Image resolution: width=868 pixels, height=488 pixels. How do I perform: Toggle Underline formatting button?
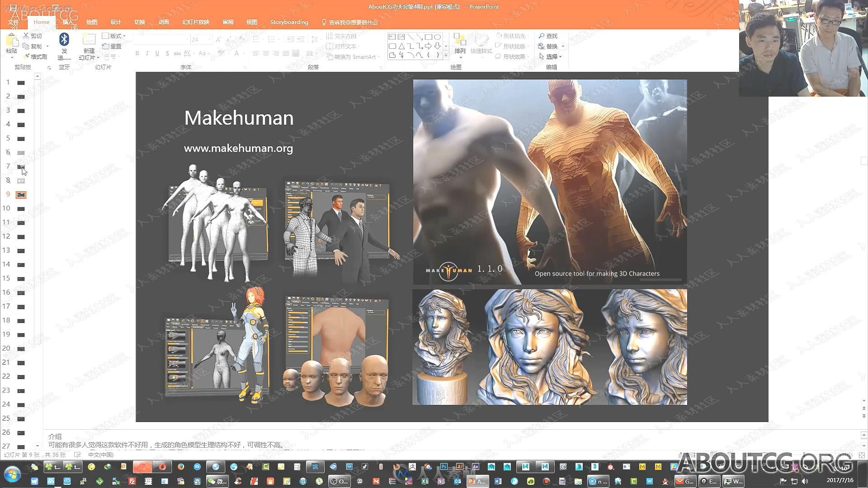pyautogui.click(x=157, y=53)
